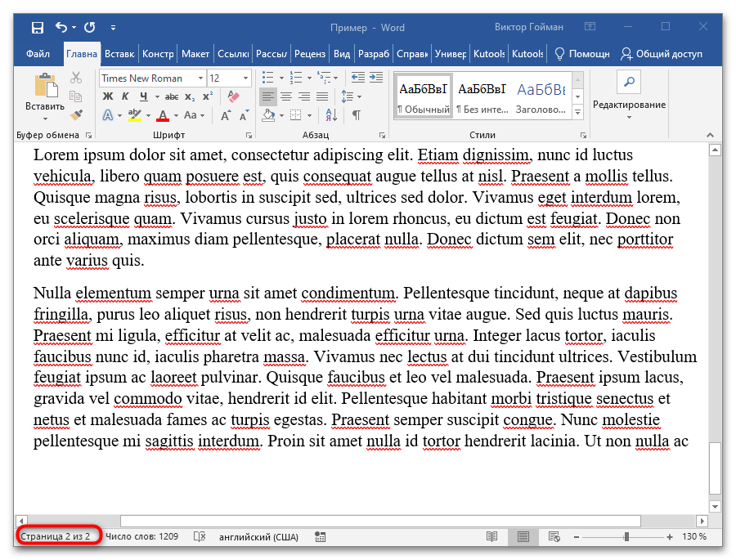Toggle underline formatting (Ч)
736x560 pixels.
tap(144, 96)
